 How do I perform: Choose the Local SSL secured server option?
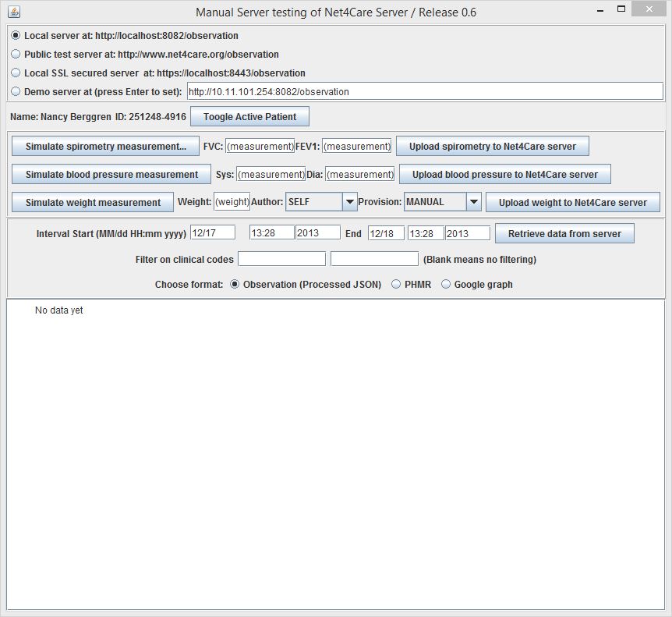(x=16, y=73)
